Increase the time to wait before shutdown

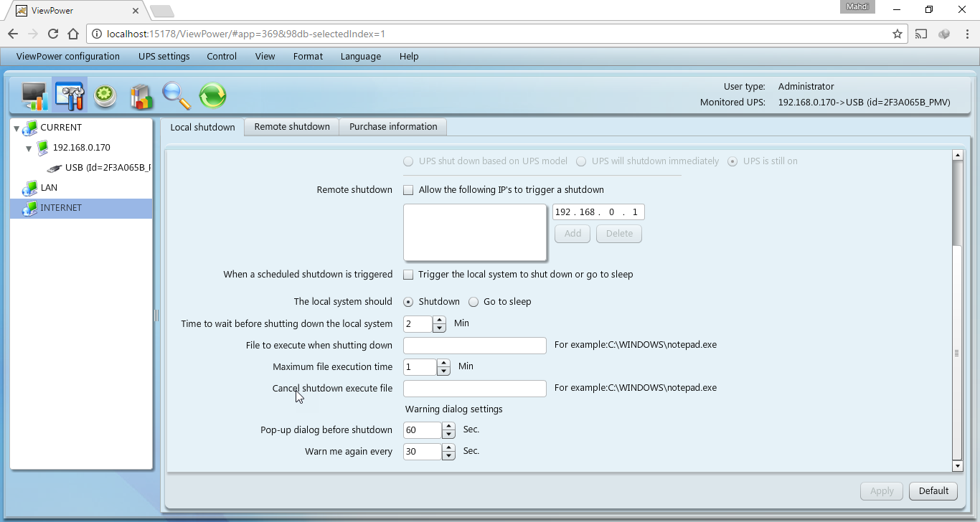click(439, 320)
